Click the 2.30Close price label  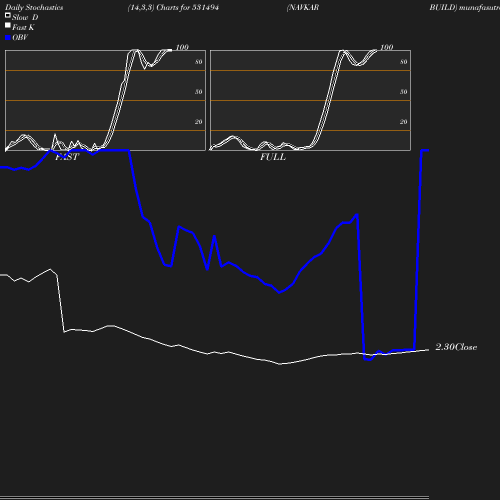[x=456, y=347]
